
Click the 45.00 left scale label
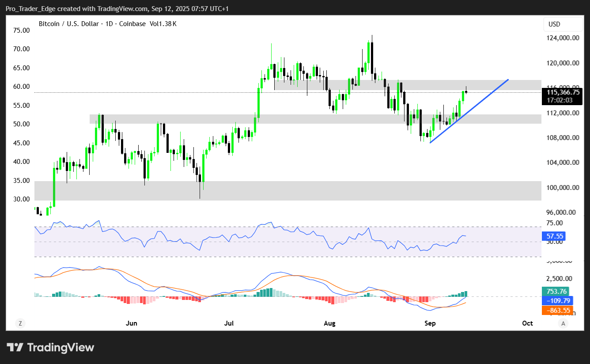point(22,143)
